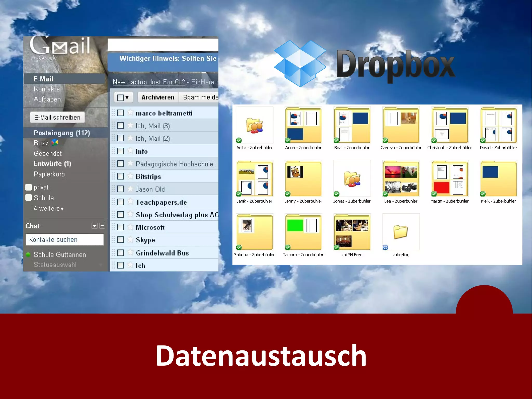Open the Papierkorb folder
Image resolution: width=532 pixels, height=399 pixels.
tap(49, 174)
